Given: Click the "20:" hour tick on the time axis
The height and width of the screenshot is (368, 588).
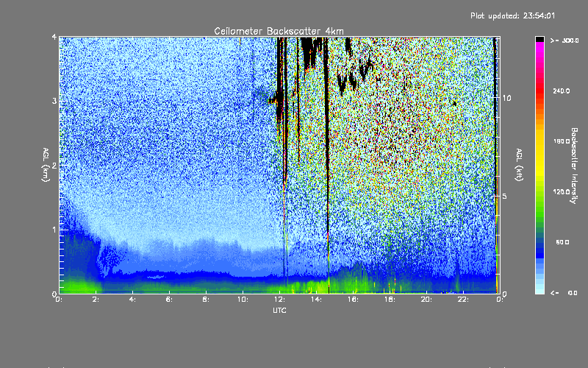Looking at the screenshot, I should 426,300.
